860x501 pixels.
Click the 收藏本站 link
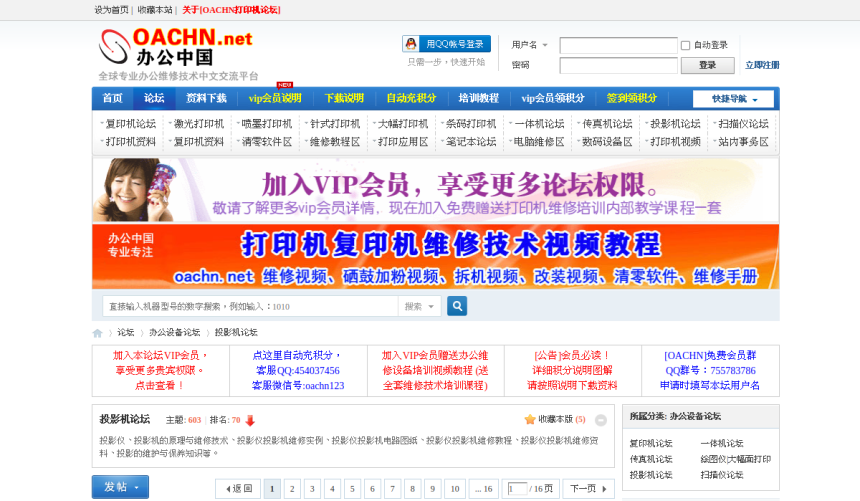[x=155, y=10]
